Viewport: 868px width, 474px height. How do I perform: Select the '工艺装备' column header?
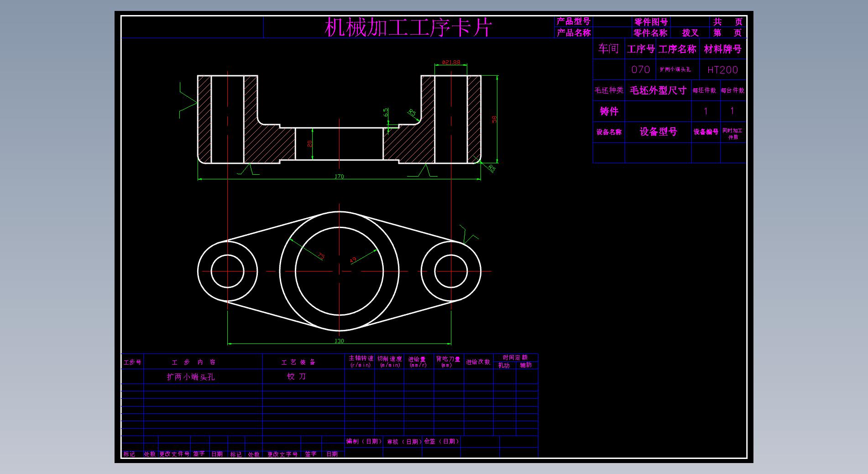298,362
